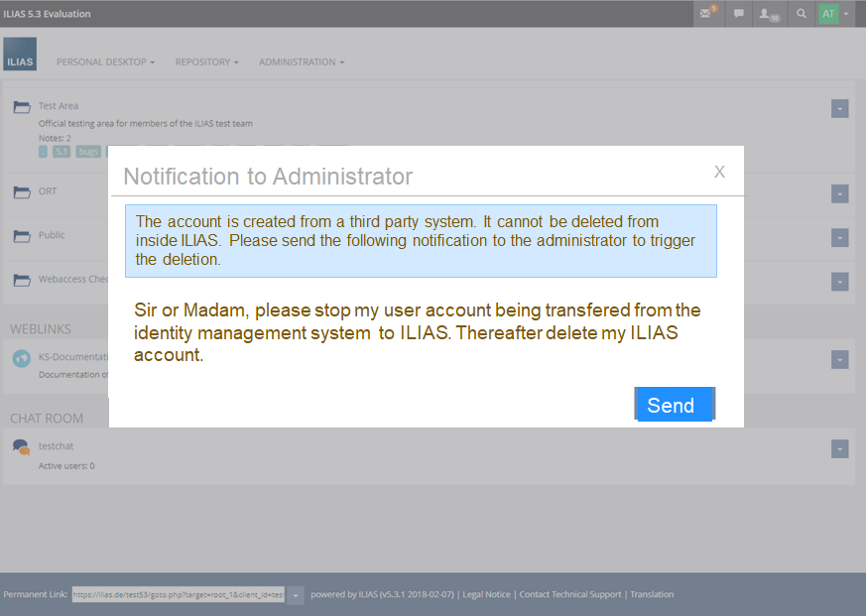Image resolution: width=866 pixels, height=616 pixels.
Task: Expand actions dropdown for Test Area
Action: coord(839,108)
